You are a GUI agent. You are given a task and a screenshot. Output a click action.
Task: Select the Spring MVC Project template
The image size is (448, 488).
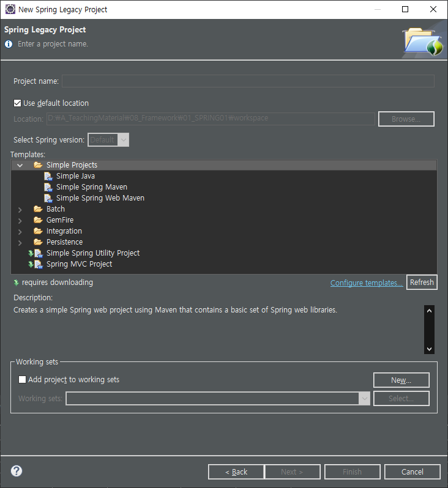pyautogui.click(x=79, y=264)
